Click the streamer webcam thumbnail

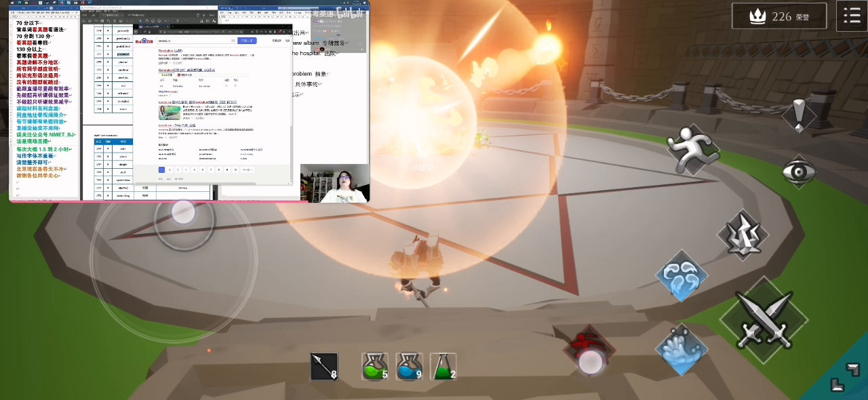[x=335, y=183]
